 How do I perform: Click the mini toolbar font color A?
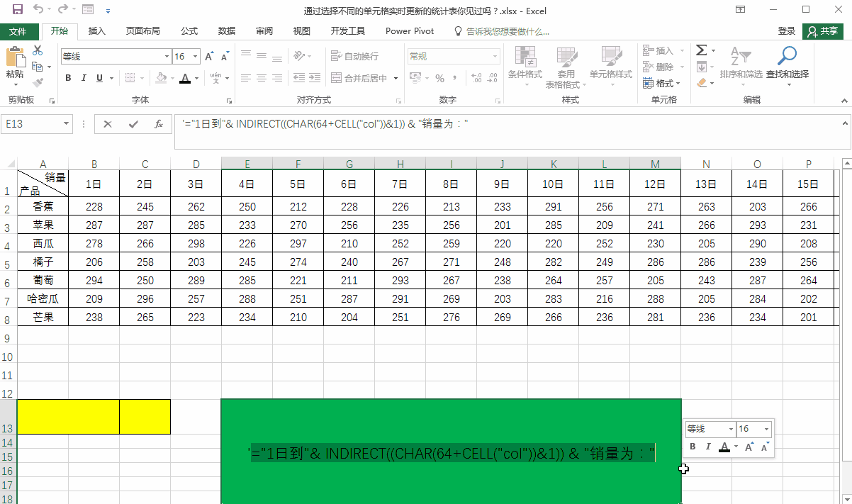pos(724,447)
